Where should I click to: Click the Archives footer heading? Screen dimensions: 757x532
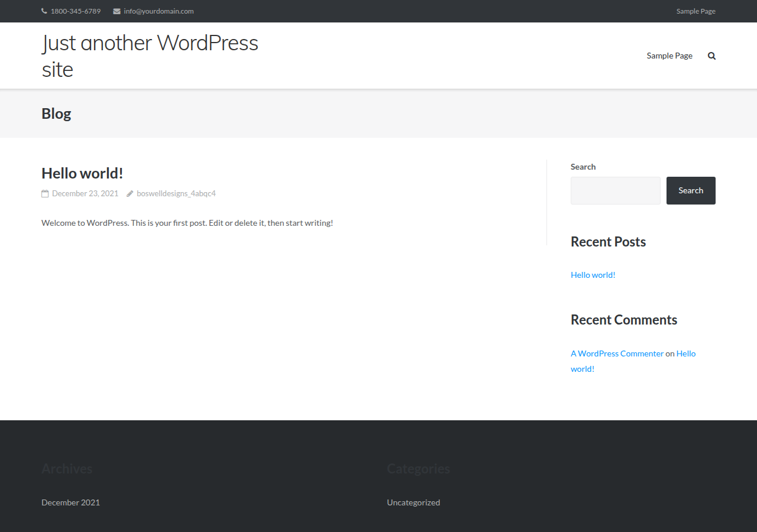click(67, 469)
